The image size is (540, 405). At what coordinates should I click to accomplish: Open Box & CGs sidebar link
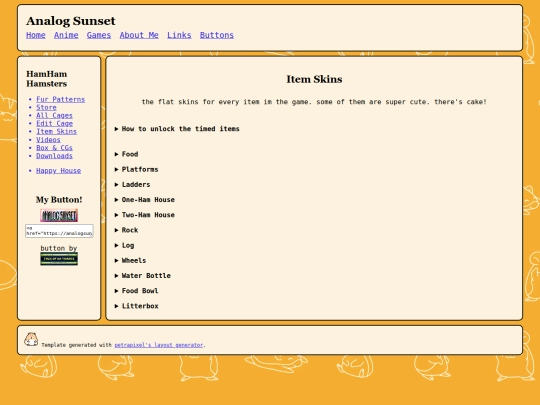pos(54,148)
